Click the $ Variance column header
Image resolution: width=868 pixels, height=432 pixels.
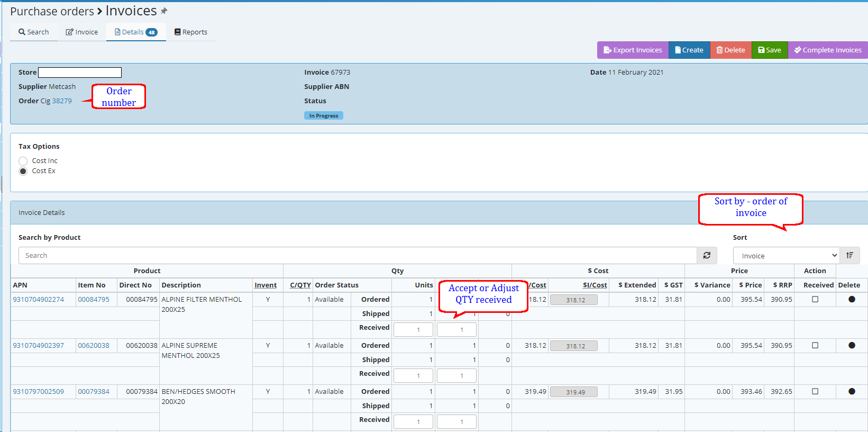712,285
